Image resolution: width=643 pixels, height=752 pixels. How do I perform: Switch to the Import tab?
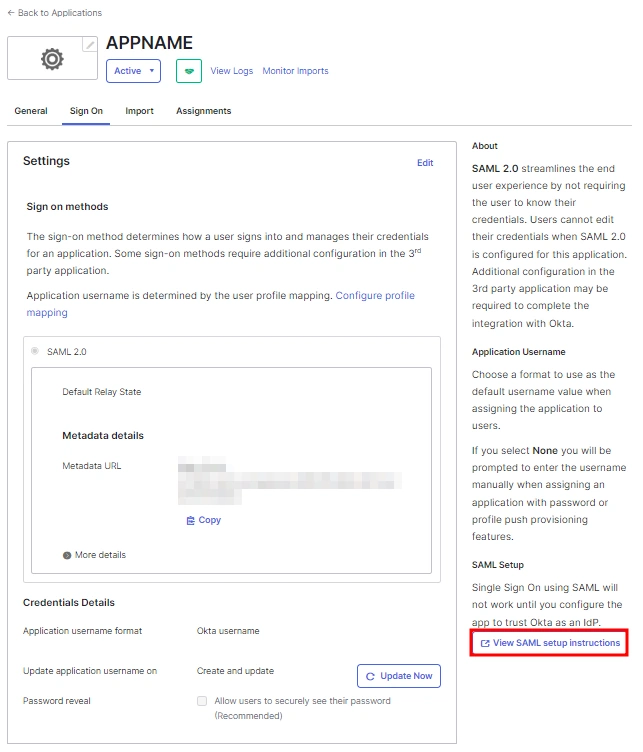140,111
